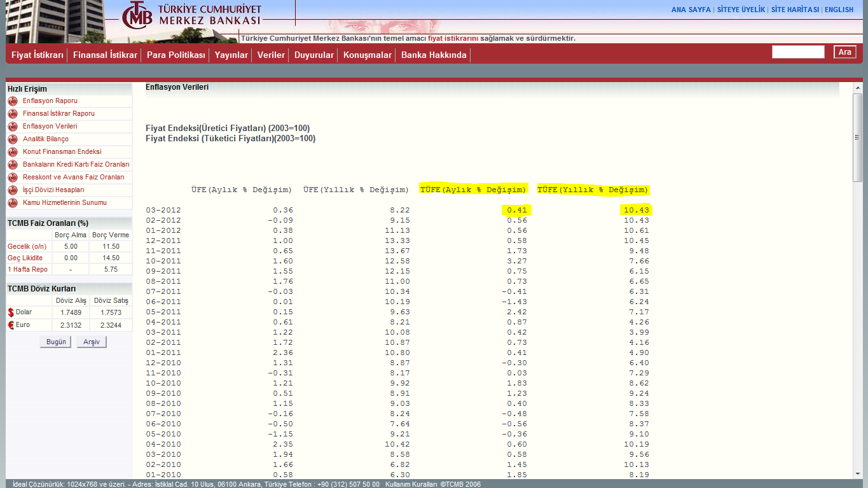Go to ANA SAYFA link

[x=691, y=10]
